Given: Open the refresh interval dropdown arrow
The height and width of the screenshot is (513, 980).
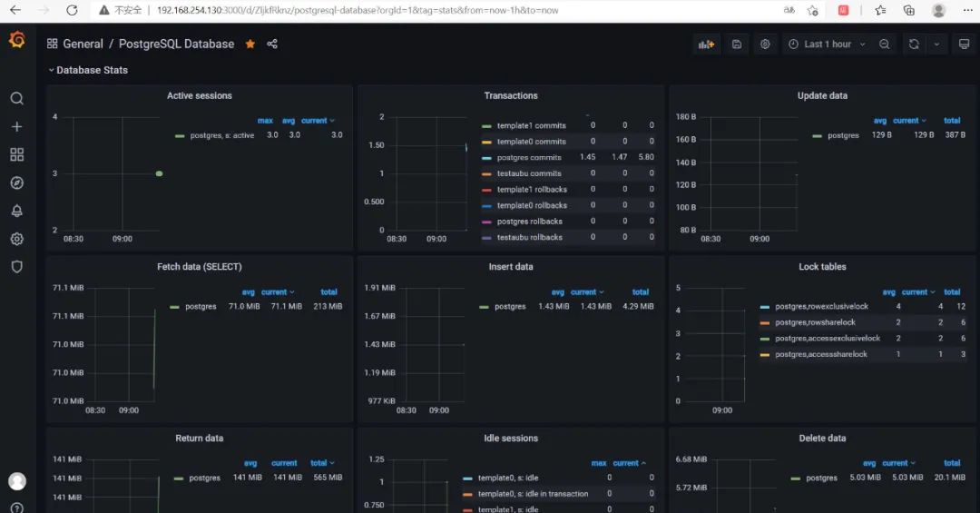Looking at the screenshot, I should 936,44.
